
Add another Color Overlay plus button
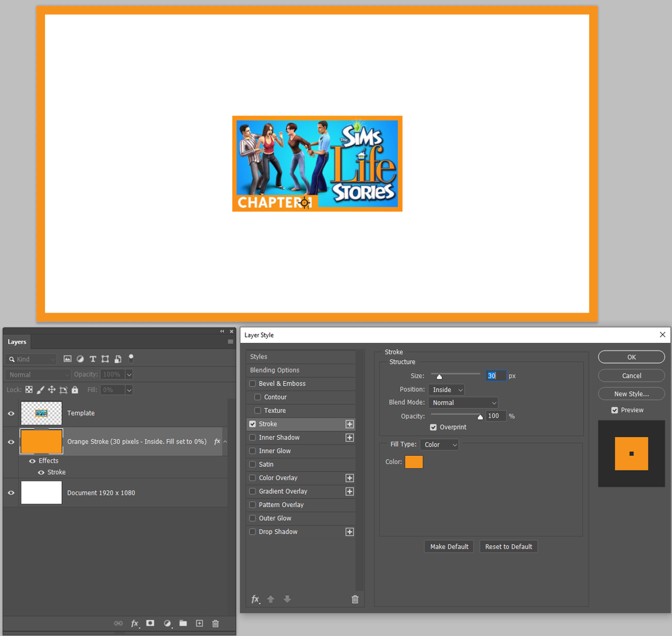point(350,478)
